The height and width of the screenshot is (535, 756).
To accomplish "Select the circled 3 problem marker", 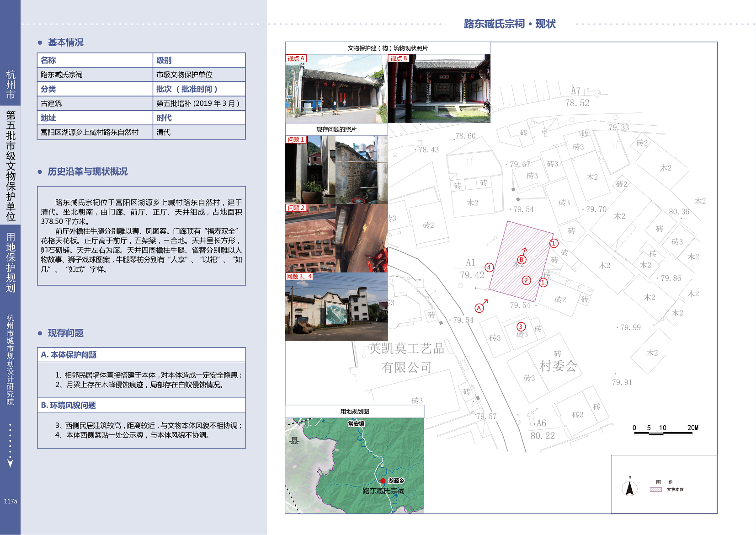I will coord(521,326).
